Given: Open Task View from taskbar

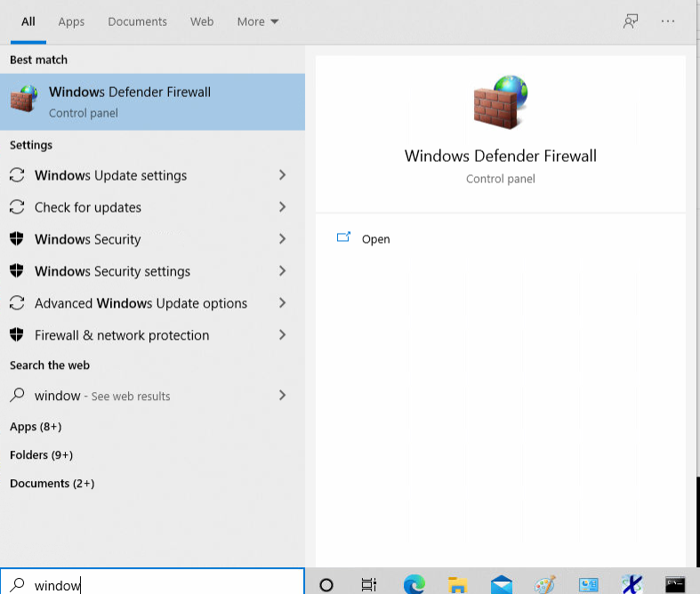Looking at the screenshot, I should [369, 584].
